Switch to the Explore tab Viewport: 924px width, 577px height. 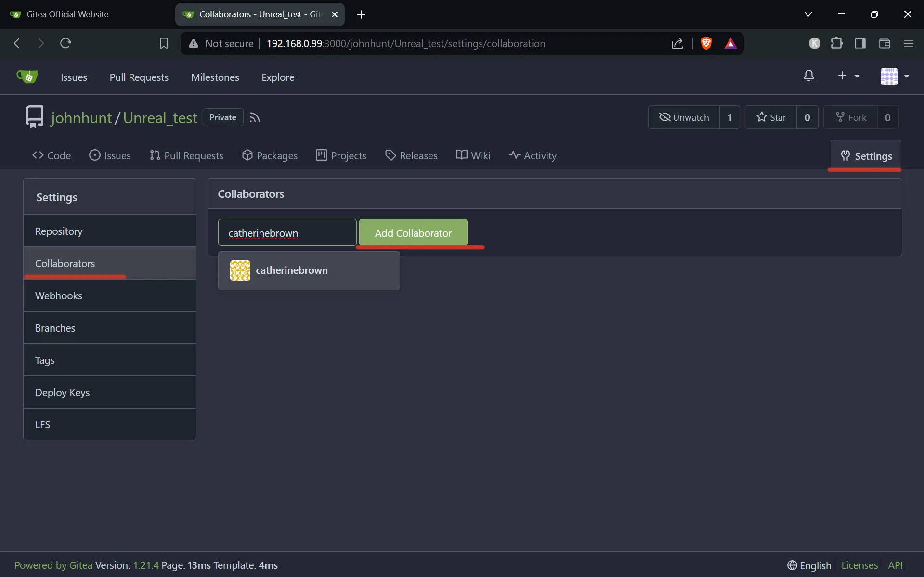[278, 77]
